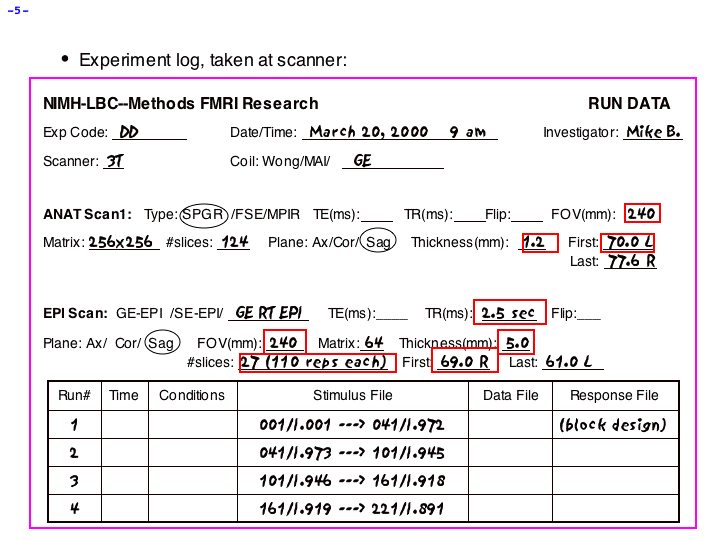Viewport: 720px width, 540px height.
Task: Click the Coil field with GE written
Action: coord(363,160)
